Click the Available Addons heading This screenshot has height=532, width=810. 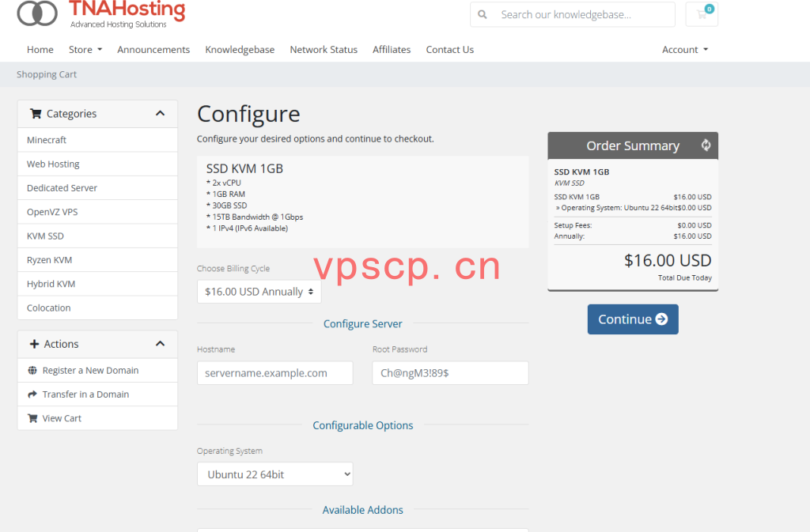point(362,511)
